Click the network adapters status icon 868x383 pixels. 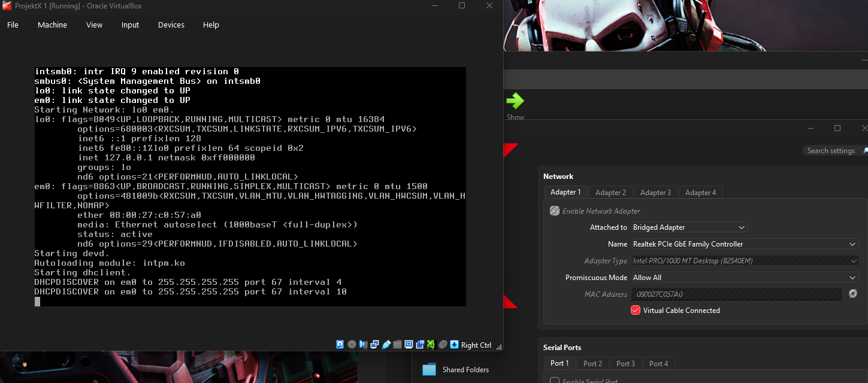pos(374,344)
